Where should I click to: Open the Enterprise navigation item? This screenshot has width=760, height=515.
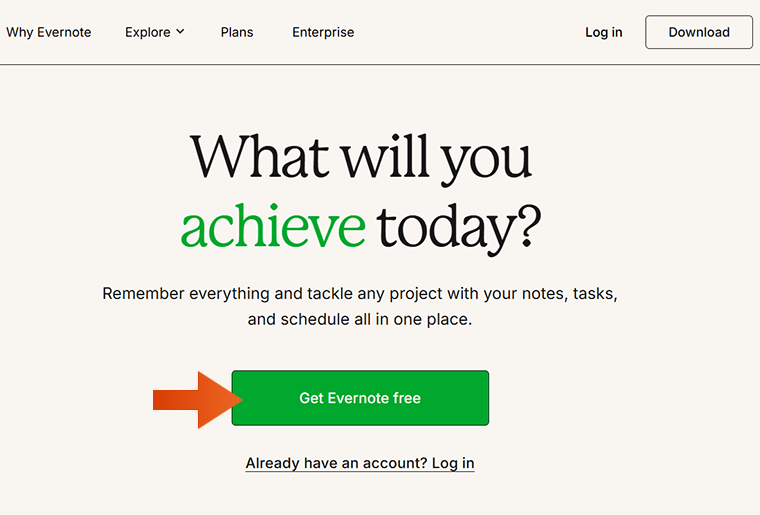coord(323,32)
